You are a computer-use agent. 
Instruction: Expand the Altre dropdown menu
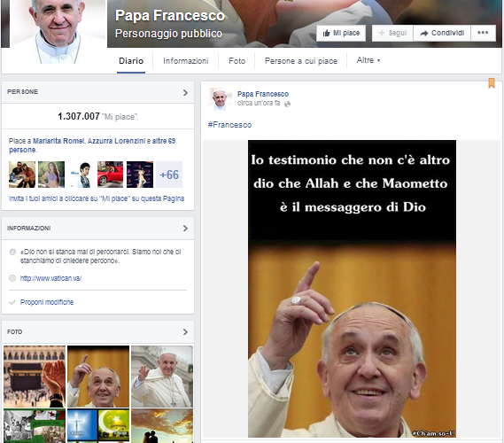[368, 60]
